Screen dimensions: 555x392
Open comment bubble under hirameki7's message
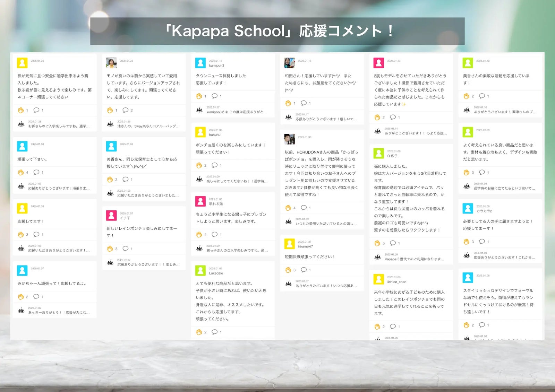pyautogui.click(x=304, y=270)
